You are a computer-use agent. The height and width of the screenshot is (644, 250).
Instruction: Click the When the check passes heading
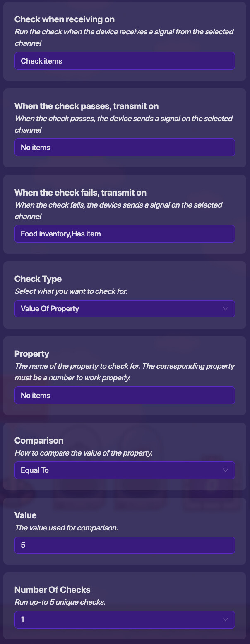(87, 106)
